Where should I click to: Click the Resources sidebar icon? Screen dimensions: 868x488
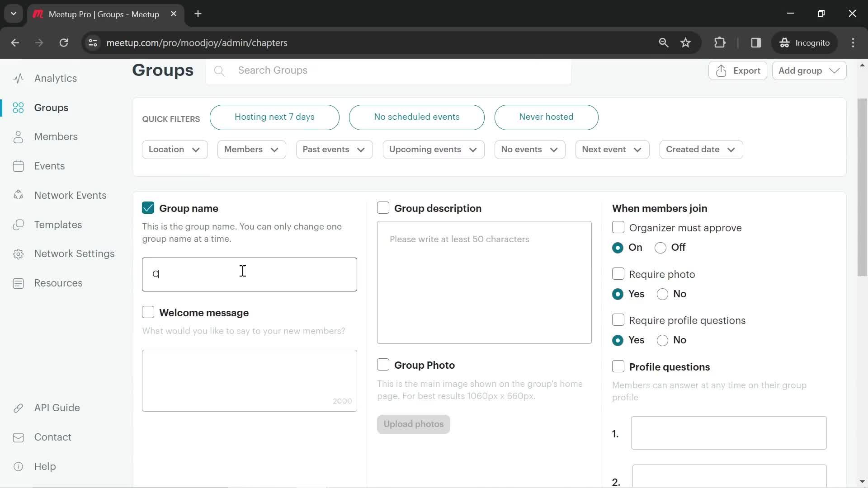click(x=18, y=283)
